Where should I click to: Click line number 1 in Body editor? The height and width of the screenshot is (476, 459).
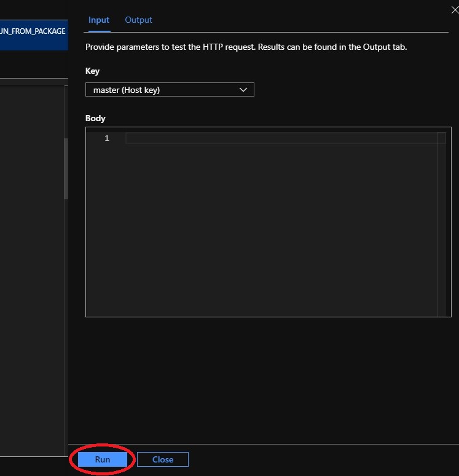[107, 138]
